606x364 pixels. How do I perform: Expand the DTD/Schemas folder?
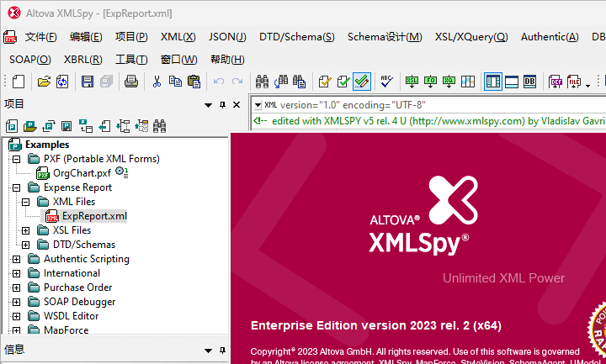(x=25, y=245)
